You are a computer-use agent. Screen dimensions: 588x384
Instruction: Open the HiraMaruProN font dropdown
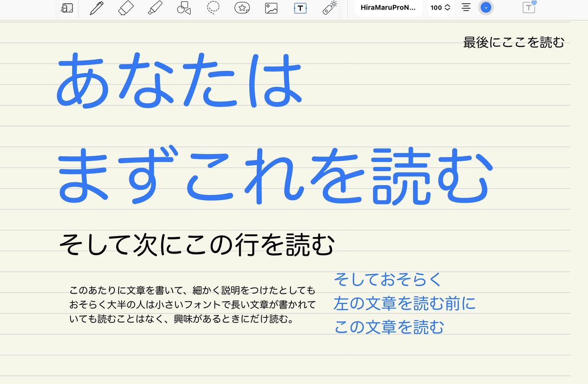tap(388, 8)
